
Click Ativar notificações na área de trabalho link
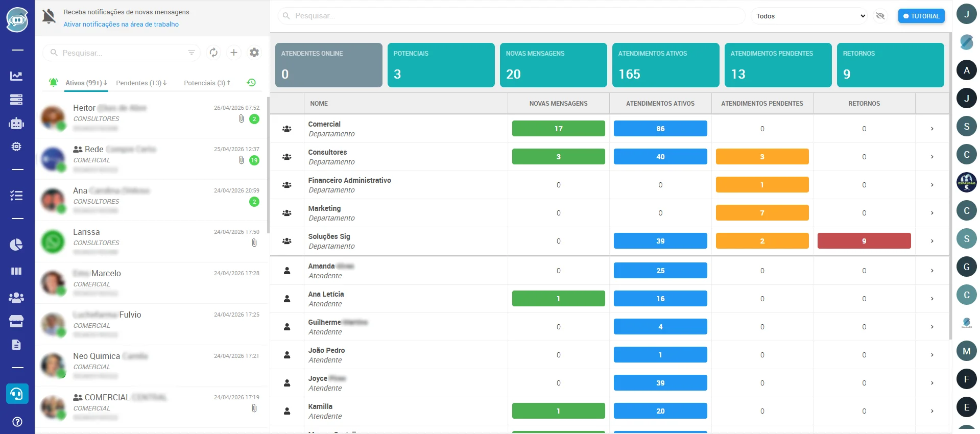(121, 24)
